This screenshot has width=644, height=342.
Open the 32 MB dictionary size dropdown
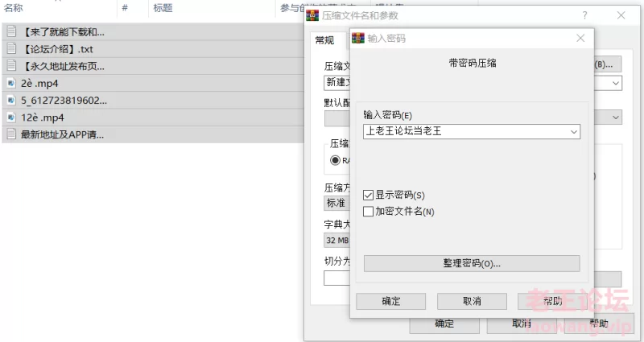pos(336,240)
